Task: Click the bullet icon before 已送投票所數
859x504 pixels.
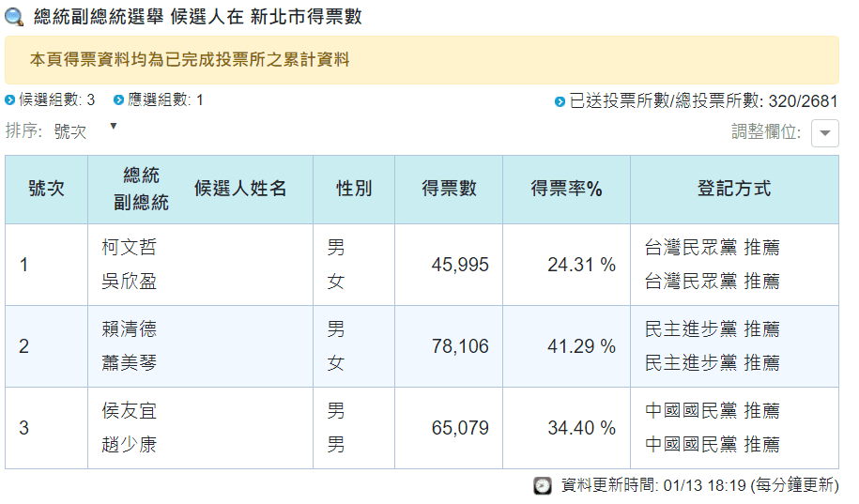Action: 560,102
